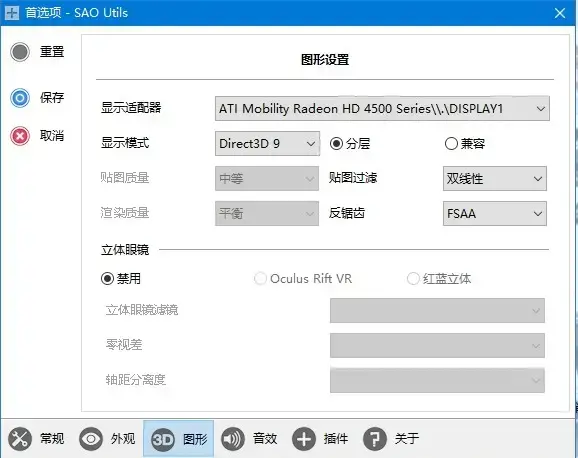The width and height of the screenshot is (578, 458).
Task: Click the 图形设置 heading text
Action: (325, 60)
